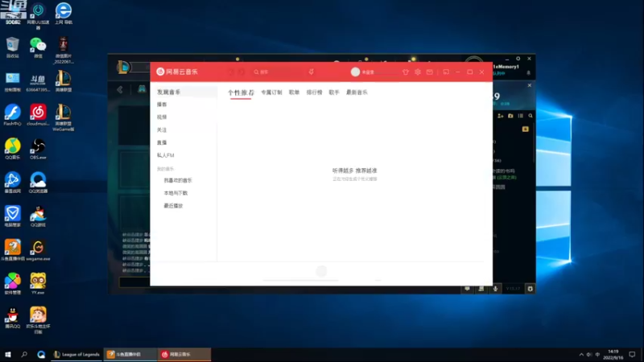
Task: Open the cloudmusic desktop shortcut
Action: [38, 115]
